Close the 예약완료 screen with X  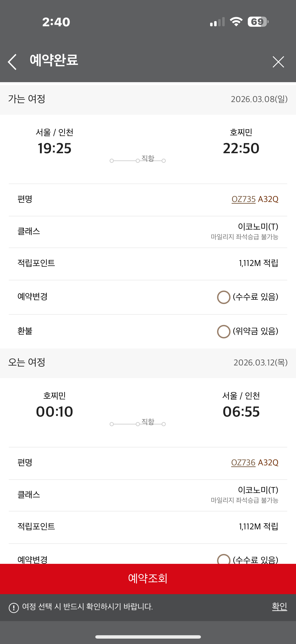[x=278, y=62]
